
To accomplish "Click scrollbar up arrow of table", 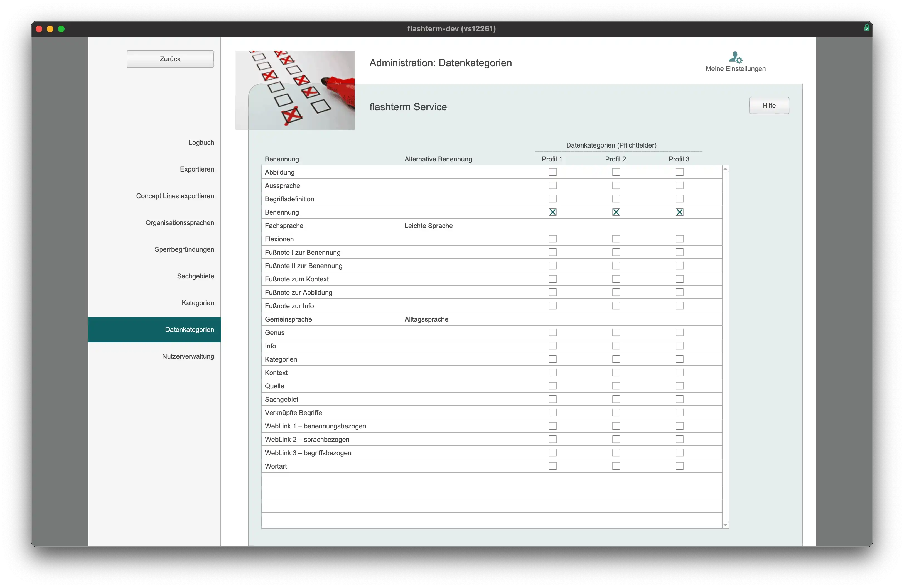I will [726, 169].
